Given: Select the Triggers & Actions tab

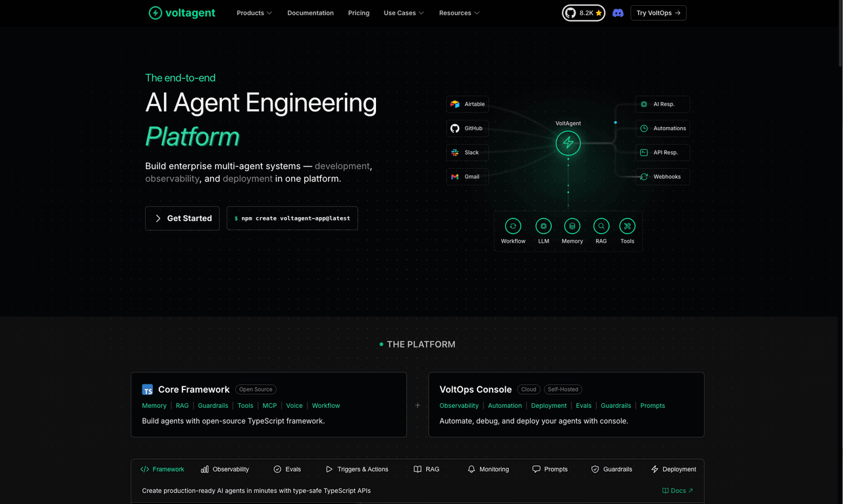Looking at the screenshot, I should tap(357, 468).
